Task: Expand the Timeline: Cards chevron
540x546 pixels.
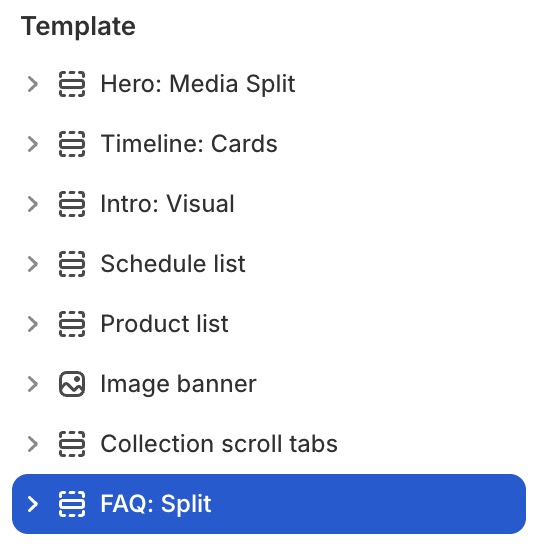Action: coord(33,144)
